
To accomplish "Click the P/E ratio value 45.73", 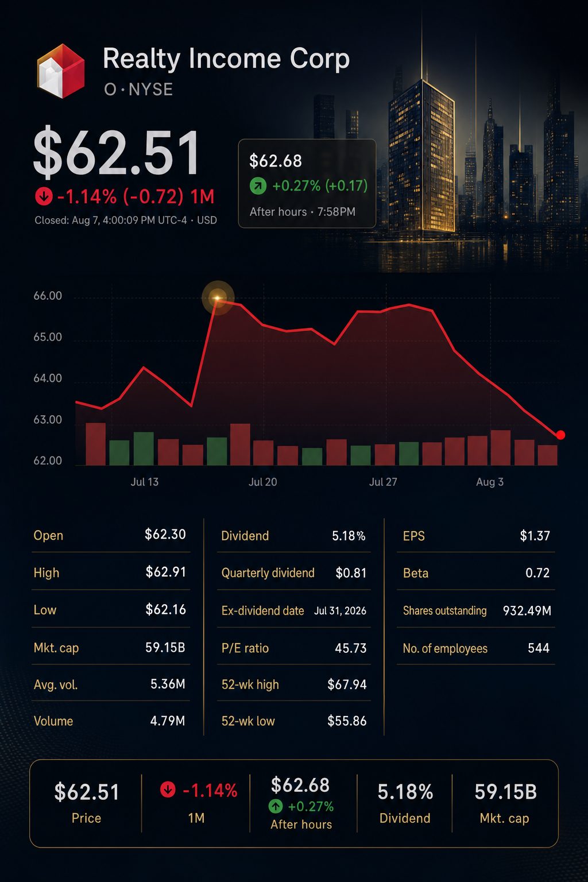I will point(351,648).
